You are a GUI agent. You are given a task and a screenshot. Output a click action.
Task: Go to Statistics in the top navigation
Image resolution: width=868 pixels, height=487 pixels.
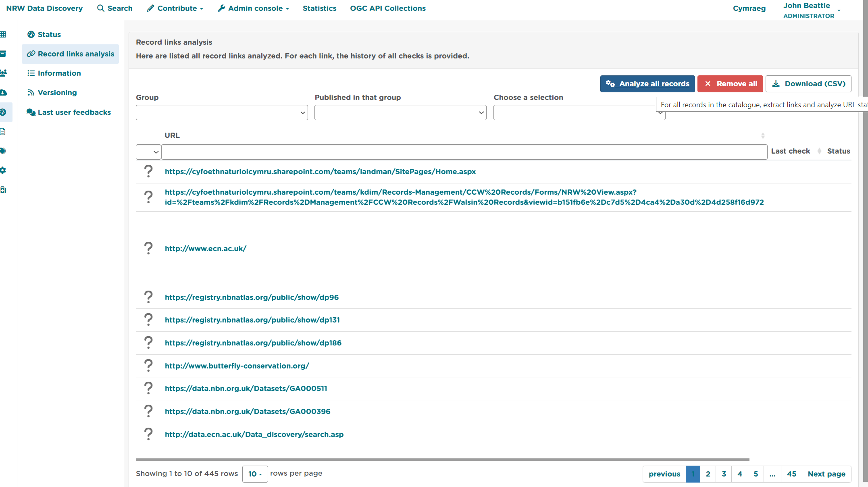coord(319,8)
